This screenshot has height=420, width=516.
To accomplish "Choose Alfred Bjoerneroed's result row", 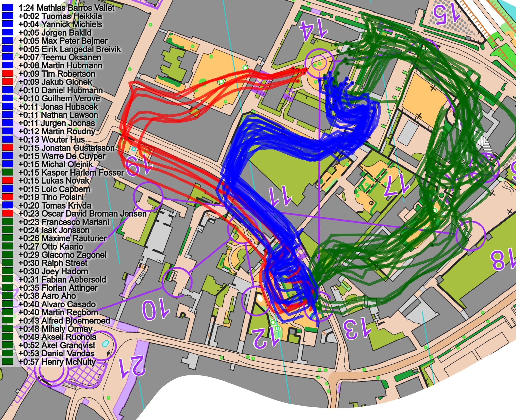I will (x=64, y=321).
